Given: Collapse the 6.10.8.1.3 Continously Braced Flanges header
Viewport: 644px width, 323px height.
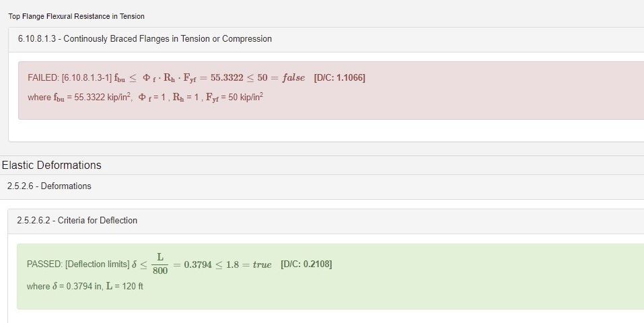Looking at the screenshot, I should click(145, 39).
